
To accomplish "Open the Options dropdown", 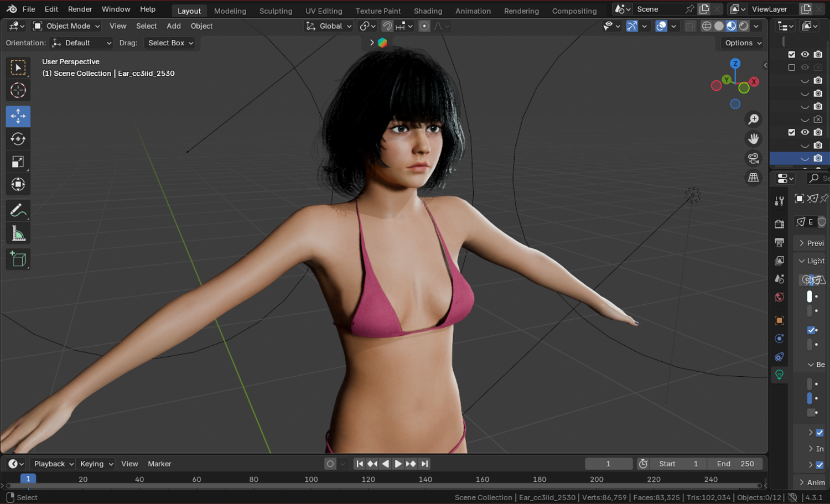I will coord(743,43).
